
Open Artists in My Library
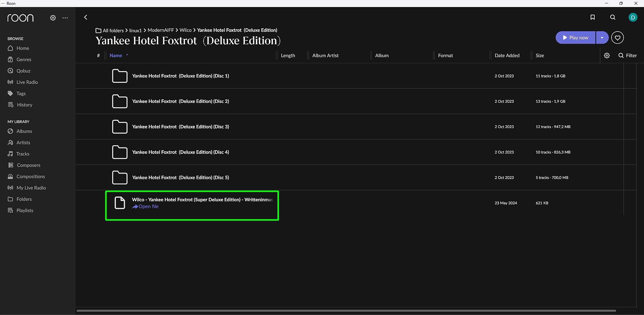tap(19, 142)
